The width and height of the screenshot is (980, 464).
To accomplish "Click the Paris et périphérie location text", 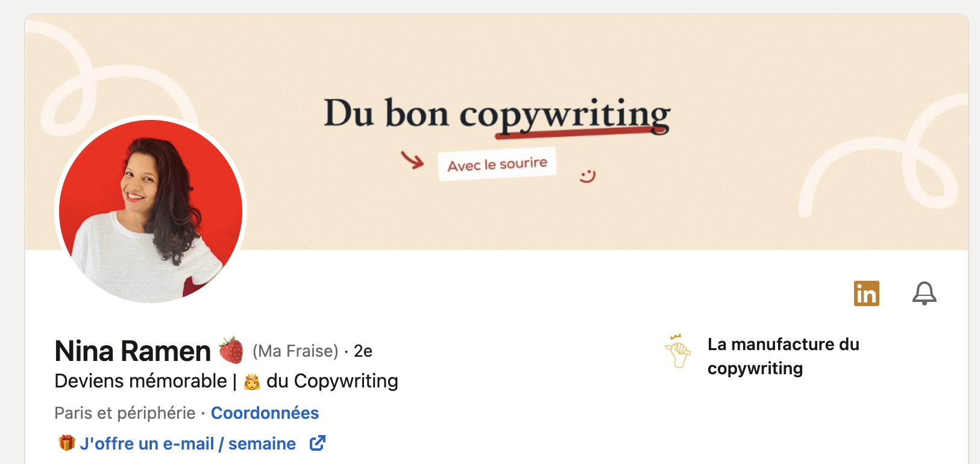I will [125, 413].
